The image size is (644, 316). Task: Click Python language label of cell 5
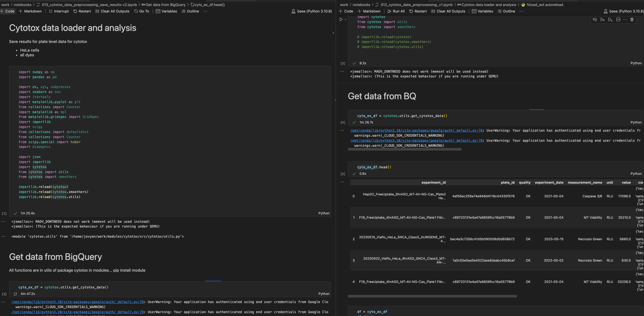(636, 174)
